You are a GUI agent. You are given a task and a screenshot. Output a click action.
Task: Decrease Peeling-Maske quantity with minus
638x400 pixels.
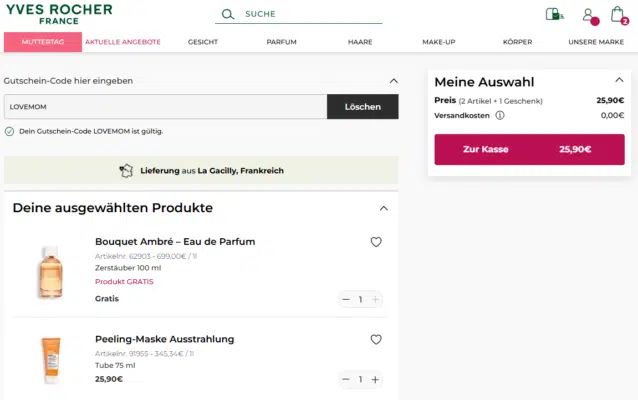point(346,379)
